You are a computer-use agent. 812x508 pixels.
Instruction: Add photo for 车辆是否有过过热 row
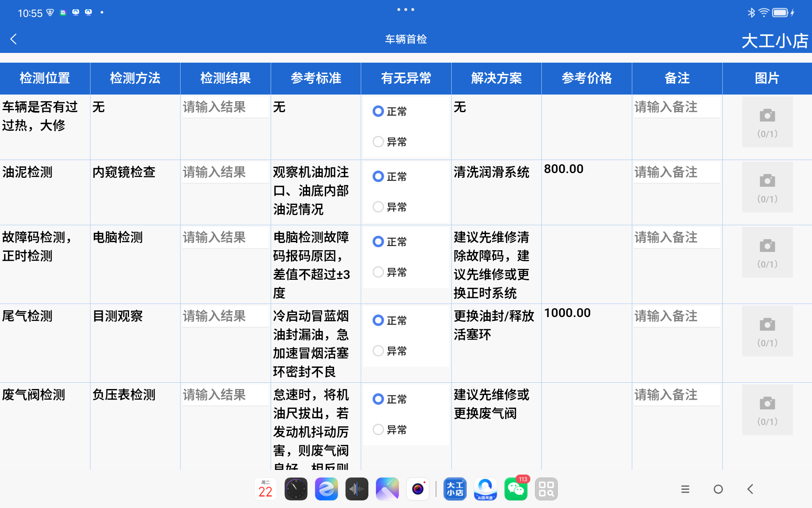(x=767, y=122)
